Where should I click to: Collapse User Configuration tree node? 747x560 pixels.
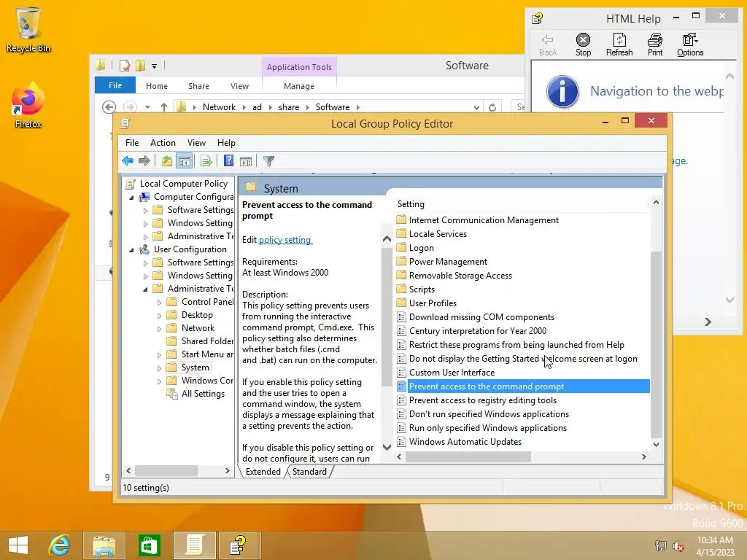pyautogui.click(x=132, y=249)
